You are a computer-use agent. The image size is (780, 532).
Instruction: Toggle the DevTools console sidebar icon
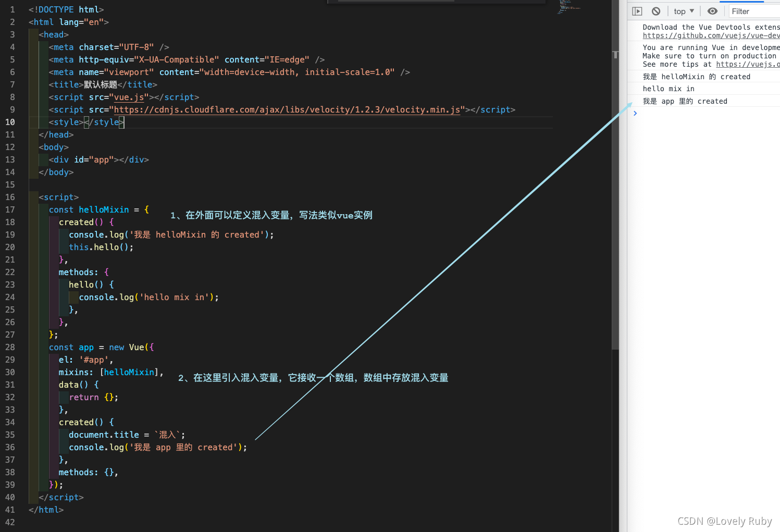[x=637, y=11]
